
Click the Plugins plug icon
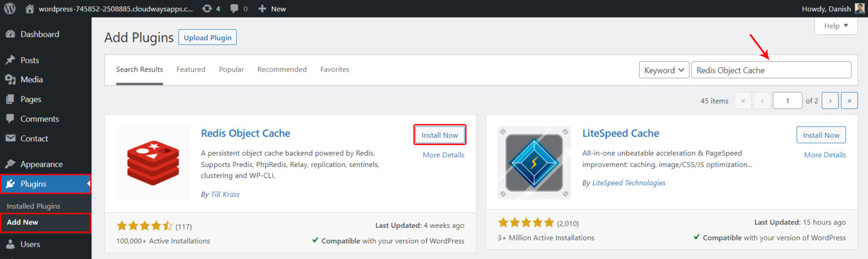click(x=10, y=184)
